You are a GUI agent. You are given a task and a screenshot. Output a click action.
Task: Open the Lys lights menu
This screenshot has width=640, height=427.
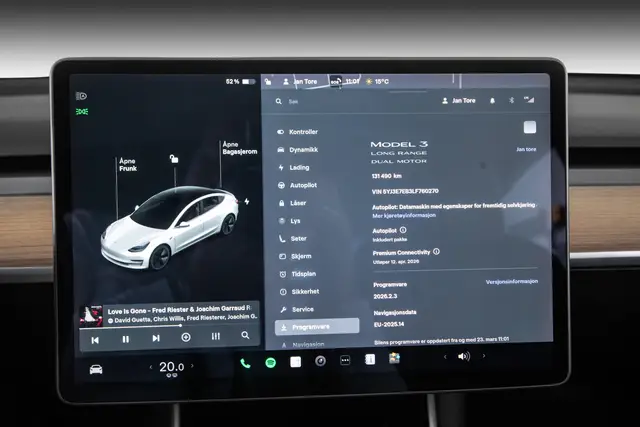(x=290, y=221)
